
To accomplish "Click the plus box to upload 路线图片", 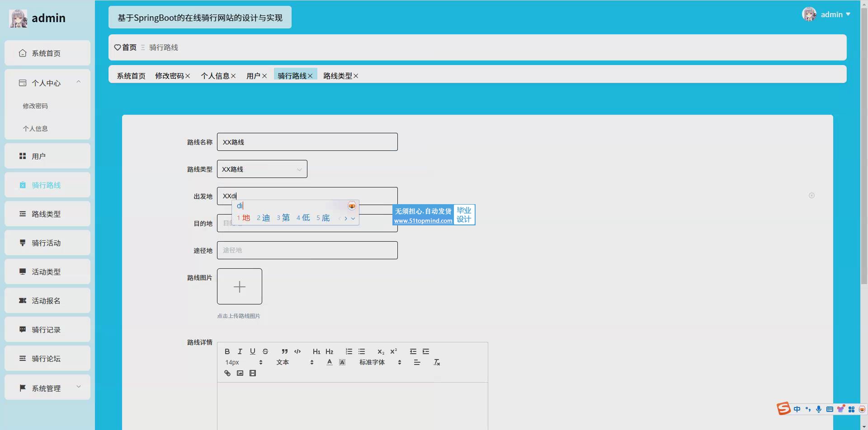I will click(240, 286).
